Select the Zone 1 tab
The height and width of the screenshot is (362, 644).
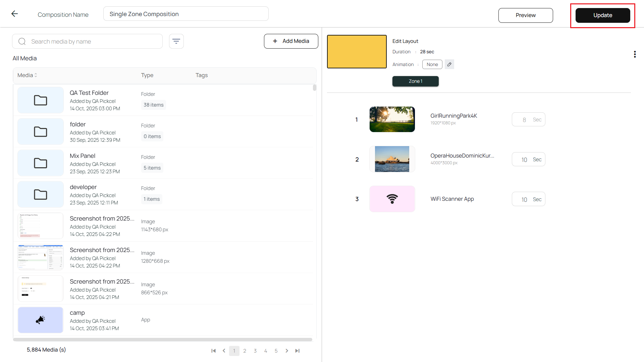click(x=415, y=81)
